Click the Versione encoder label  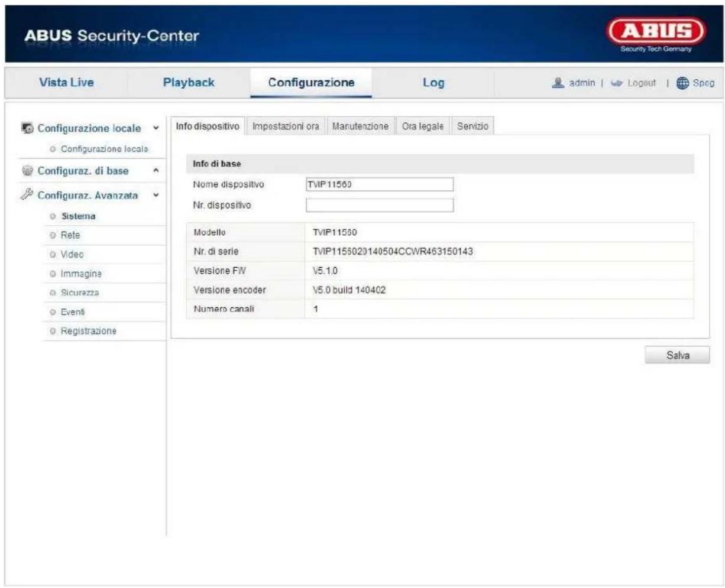tap(229, 290)
